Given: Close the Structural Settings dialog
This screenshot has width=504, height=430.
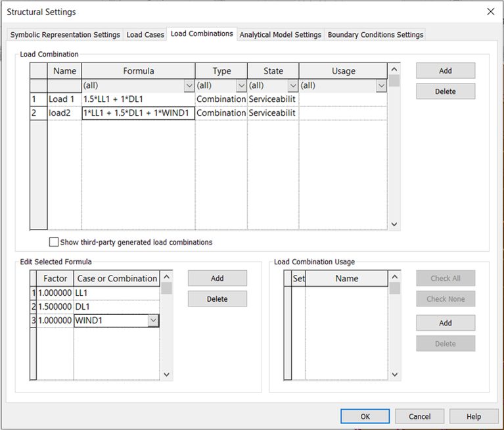Looking at the screenshot, I should [490, 12].
